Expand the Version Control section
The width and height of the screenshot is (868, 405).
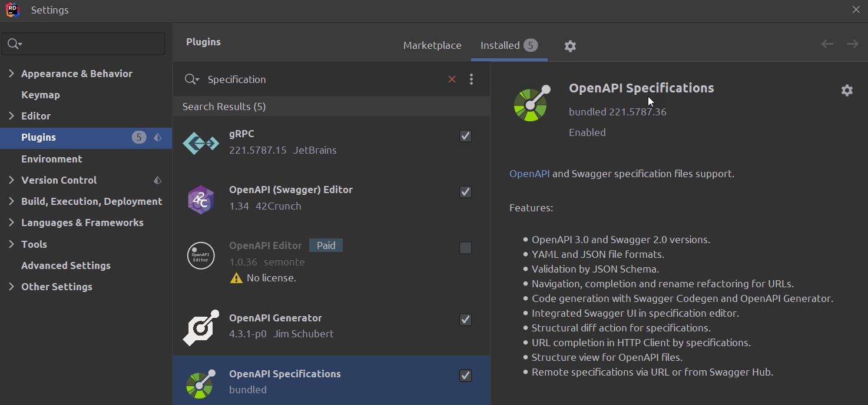point(11,180)
